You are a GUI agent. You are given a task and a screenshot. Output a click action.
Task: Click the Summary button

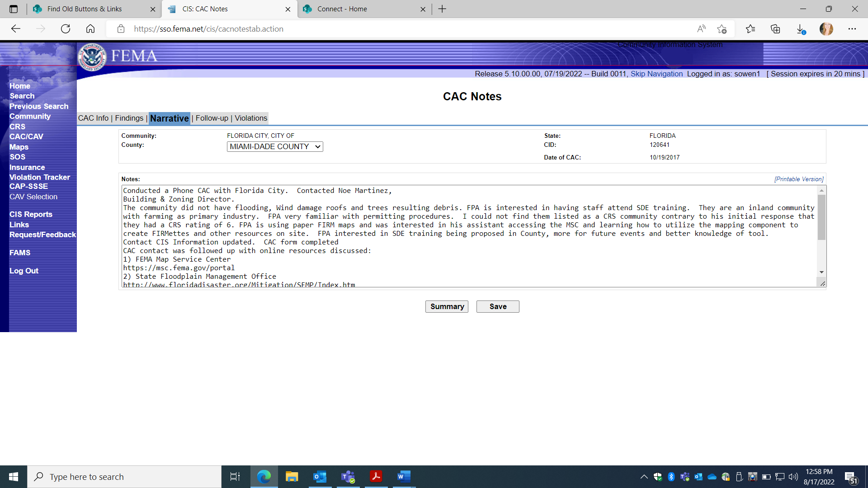coord(447,306)
